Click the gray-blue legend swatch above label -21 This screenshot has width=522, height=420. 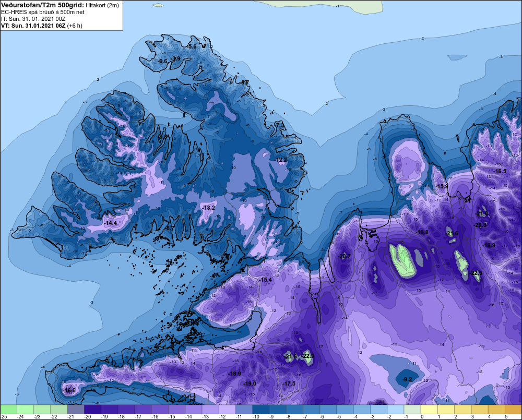click(76, 409)
